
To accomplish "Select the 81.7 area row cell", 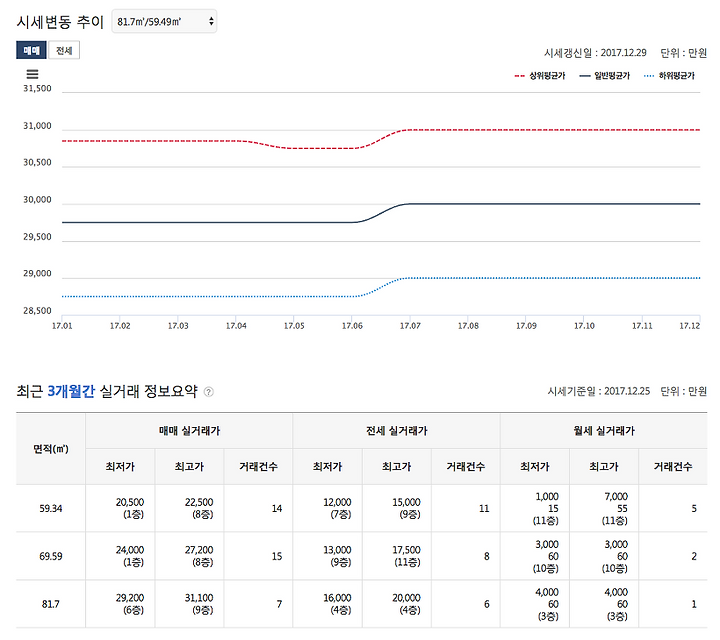I will click(51, 604).
